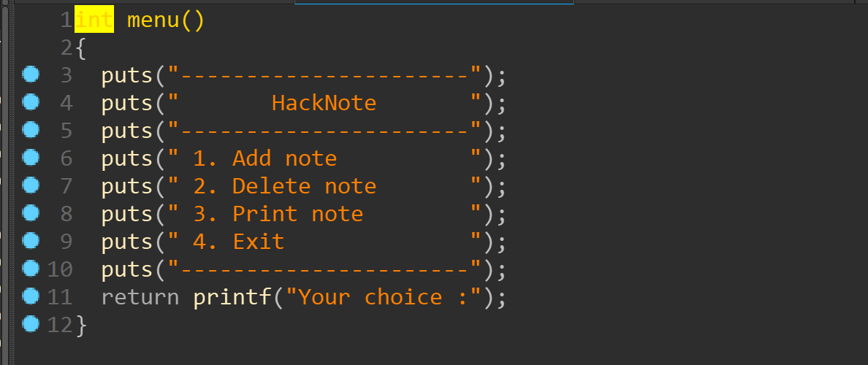Click the return keyword on line 11
The image size is (868, 365).
click(x=140, y=298)
